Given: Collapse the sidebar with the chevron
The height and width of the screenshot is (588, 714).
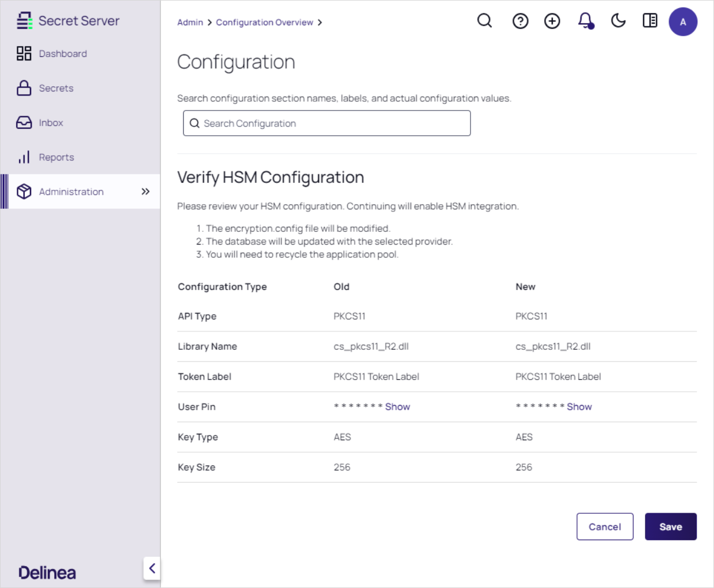Looking at the screenshot, I should click(152, 568).
